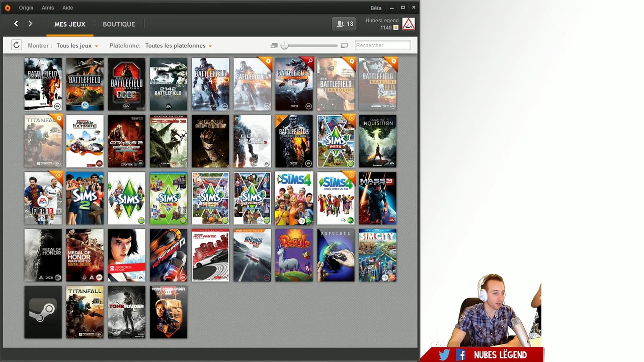Go forward with the right arrow
This screenshot has height=362, width=644.
(x=30, y=24)
